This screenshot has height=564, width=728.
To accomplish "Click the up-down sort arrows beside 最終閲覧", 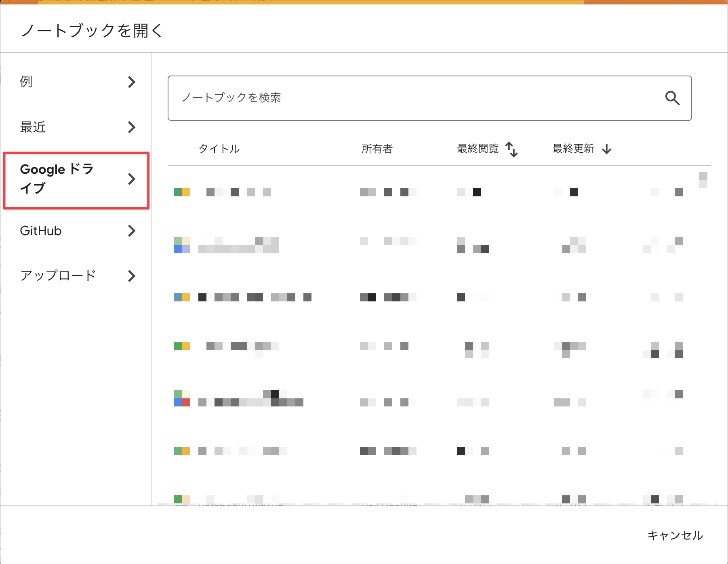I will coord(512,149).
